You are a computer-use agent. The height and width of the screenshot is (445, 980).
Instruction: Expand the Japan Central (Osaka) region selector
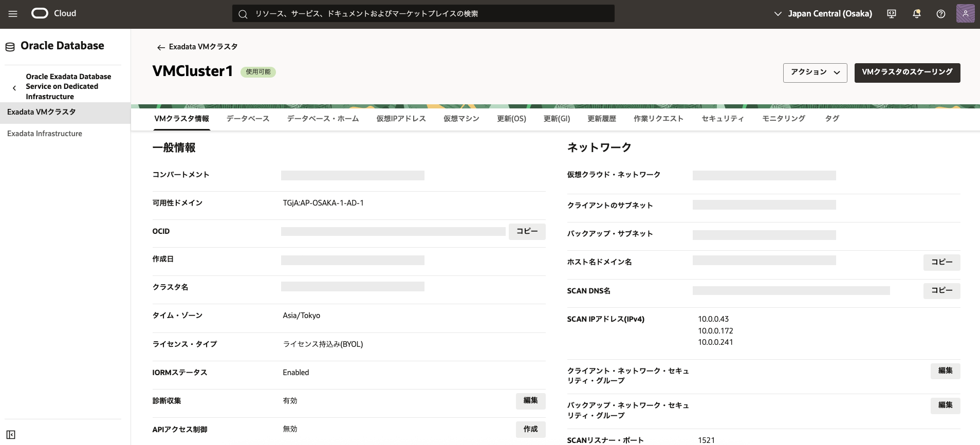click(x=823, y=14)
